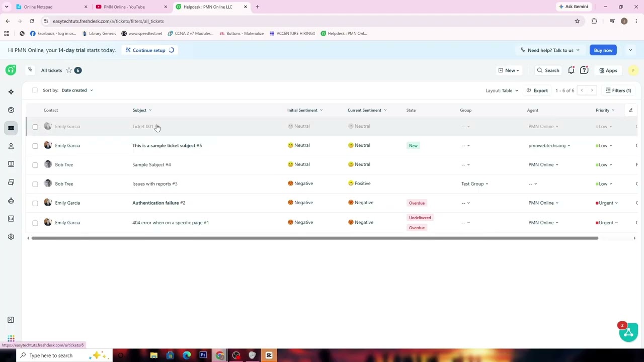This screenshot has height=362, width=644.
Task: Open the Layout: Table dropdown
Action: [502, 90]
